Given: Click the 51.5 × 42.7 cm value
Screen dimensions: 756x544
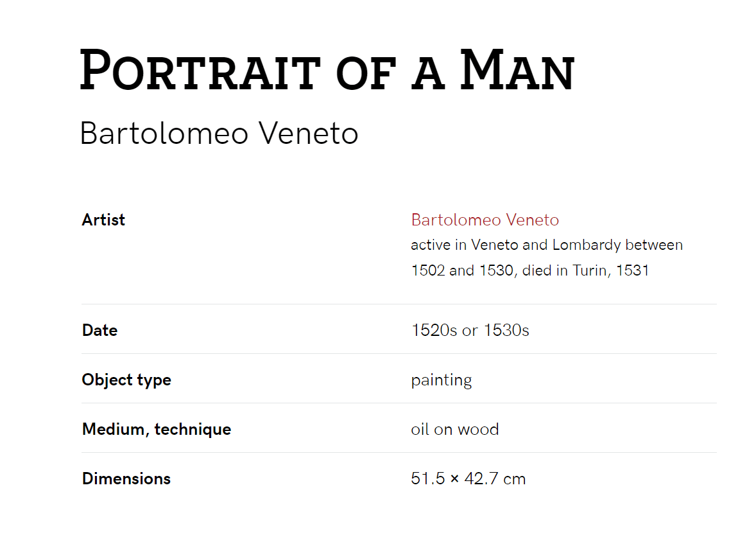Looking at the screenshot, I should (468, 479).
